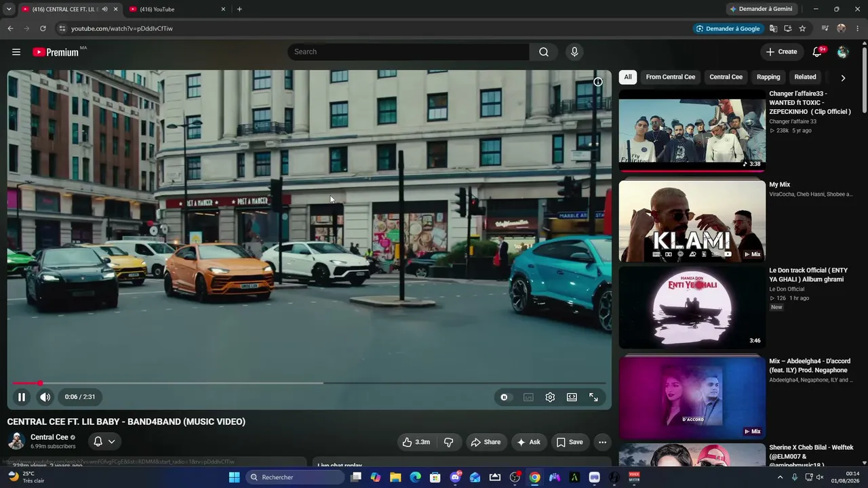Open WANTED ft TOXIC video thumbnail
The width and height of the screenshot is (868, 488).
(692, 131)
